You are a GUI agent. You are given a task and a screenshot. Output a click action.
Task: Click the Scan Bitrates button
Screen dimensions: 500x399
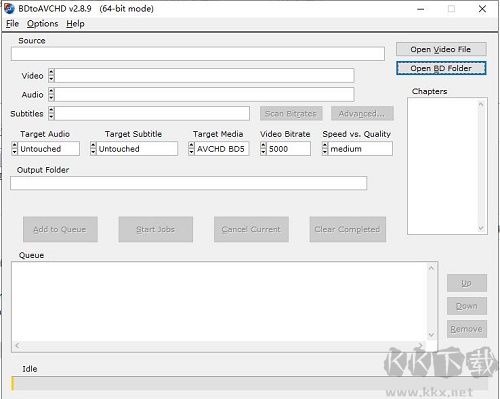click(291, 114)
